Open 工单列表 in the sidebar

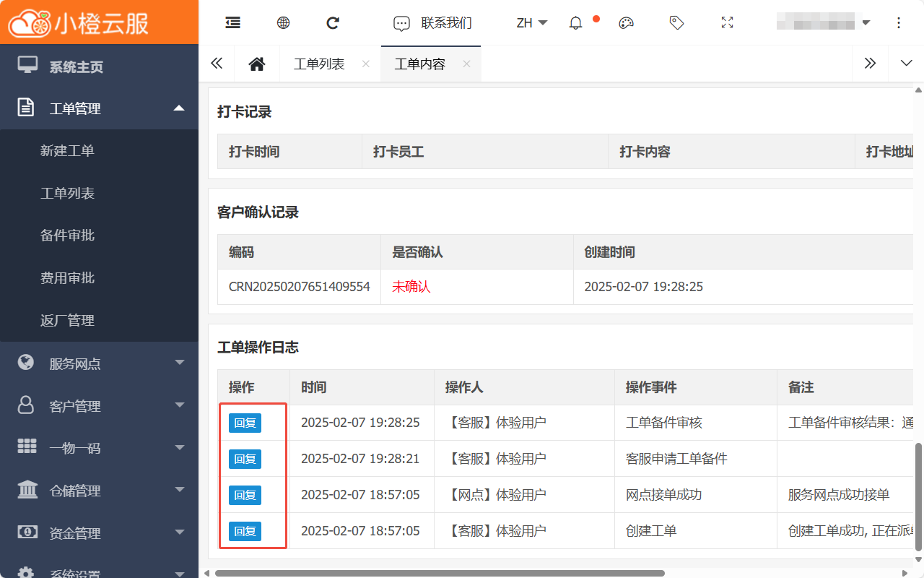point(67,194)
